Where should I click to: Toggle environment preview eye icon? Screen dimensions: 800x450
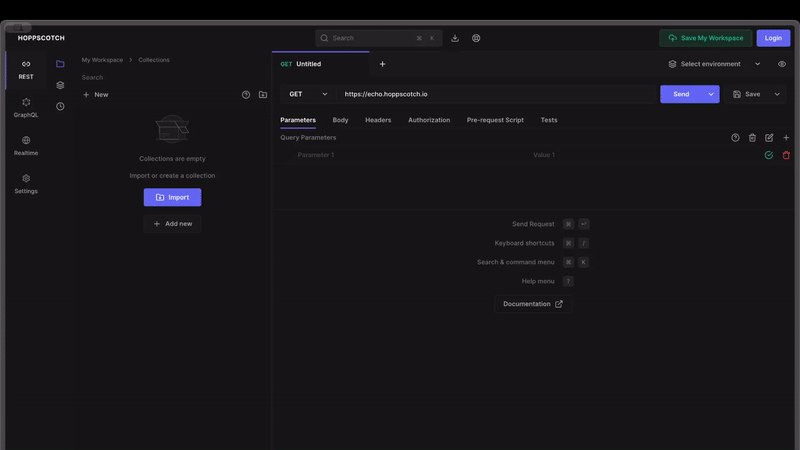pyautogui.click(x=782, y=64)
